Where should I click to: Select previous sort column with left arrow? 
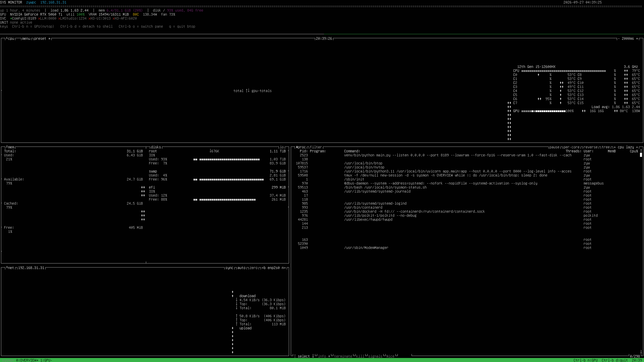pos(615,147)
